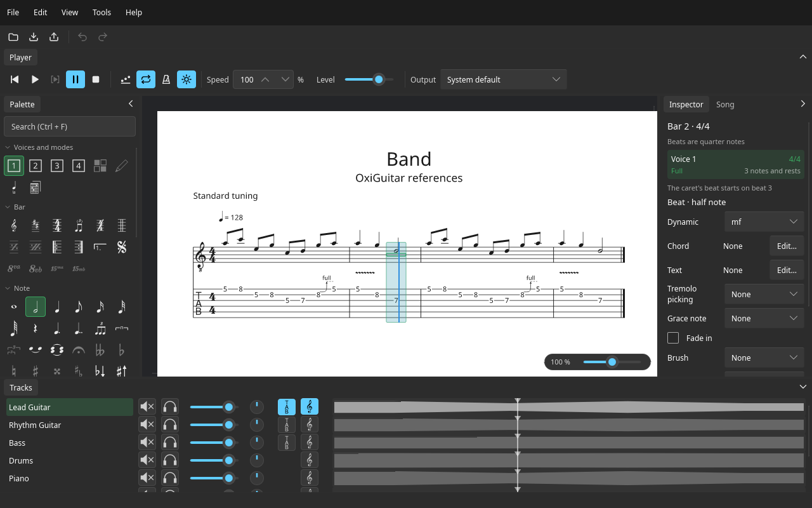Click the save (download arrow) icon

(x=34, y=37)
